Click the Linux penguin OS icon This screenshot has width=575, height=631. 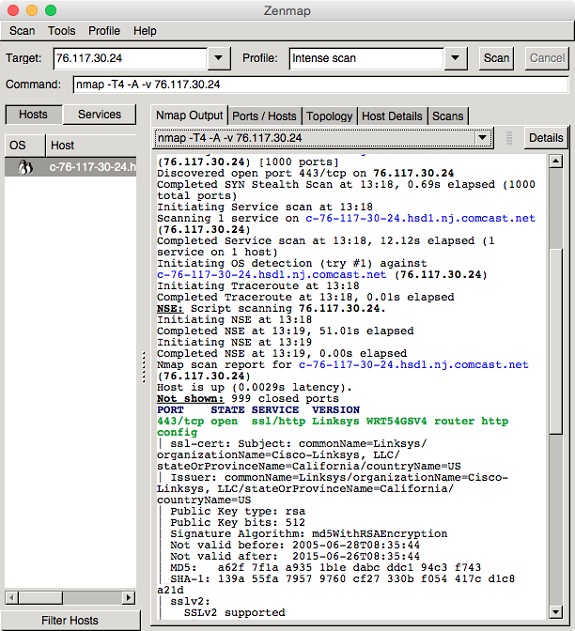[25, 167]
